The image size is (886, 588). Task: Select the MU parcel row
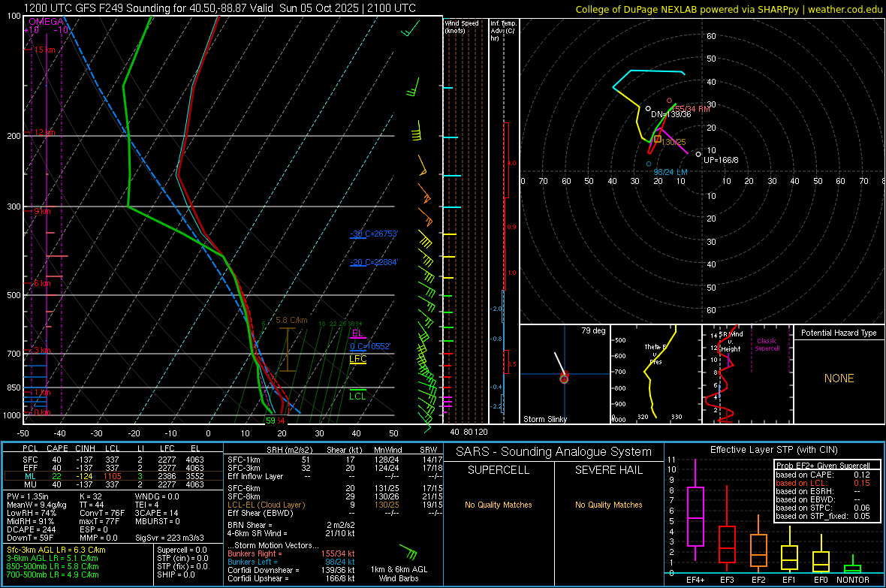pos(113,484)
